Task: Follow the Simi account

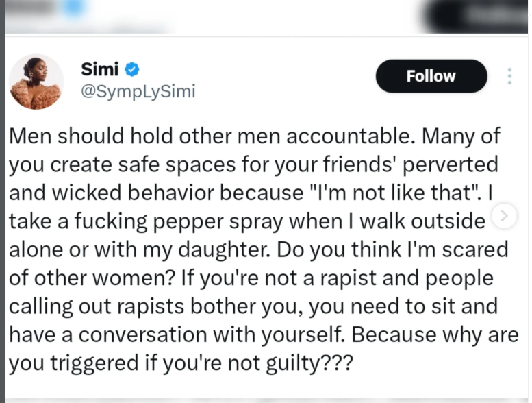Action: [431, 76]
